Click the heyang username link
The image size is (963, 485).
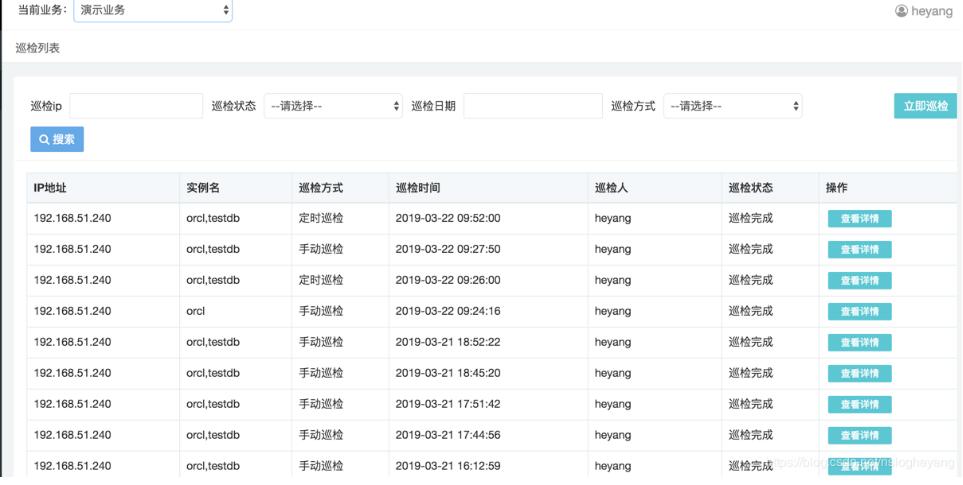pyautogui.click(x=932, y=11)
